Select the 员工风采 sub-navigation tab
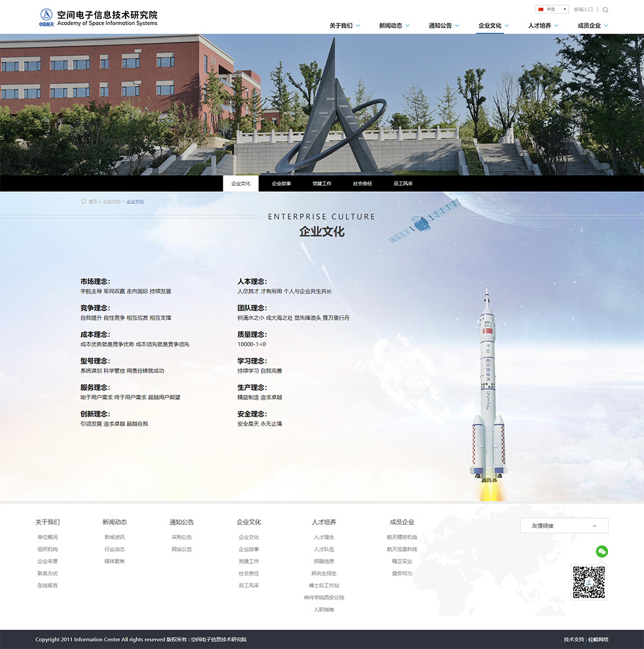 pos(403,183)
